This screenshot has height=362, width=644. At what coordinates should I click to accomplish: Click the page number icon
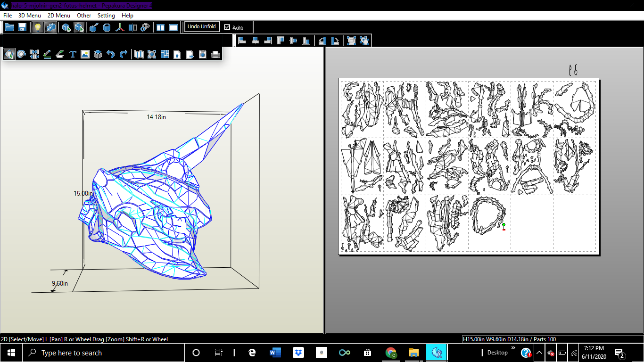(177, 54)
